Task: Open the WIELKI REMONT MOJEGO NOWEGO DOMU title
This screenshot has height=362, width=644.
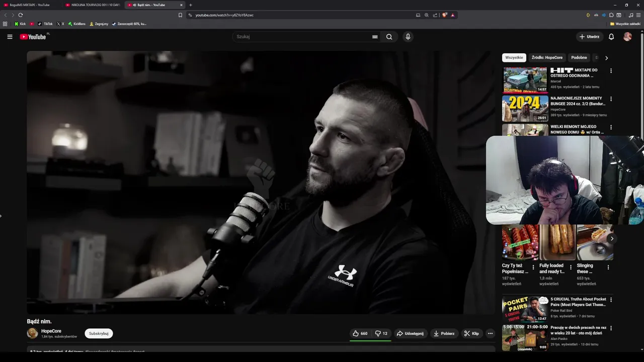Action: pyautogui.click(x=577, y=129)
